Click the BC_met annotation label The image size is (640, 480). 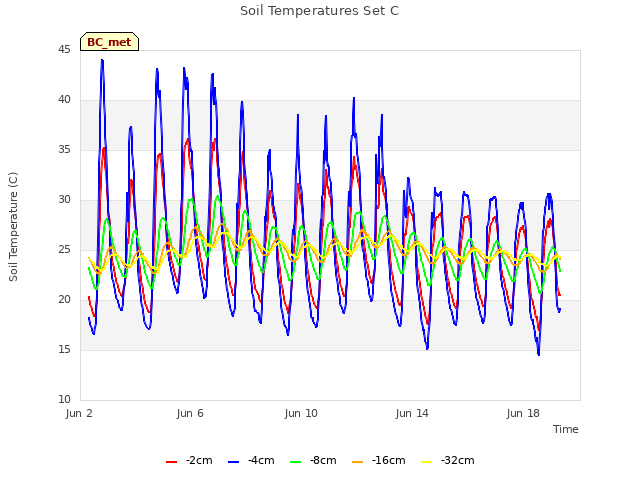click(109, 42)
